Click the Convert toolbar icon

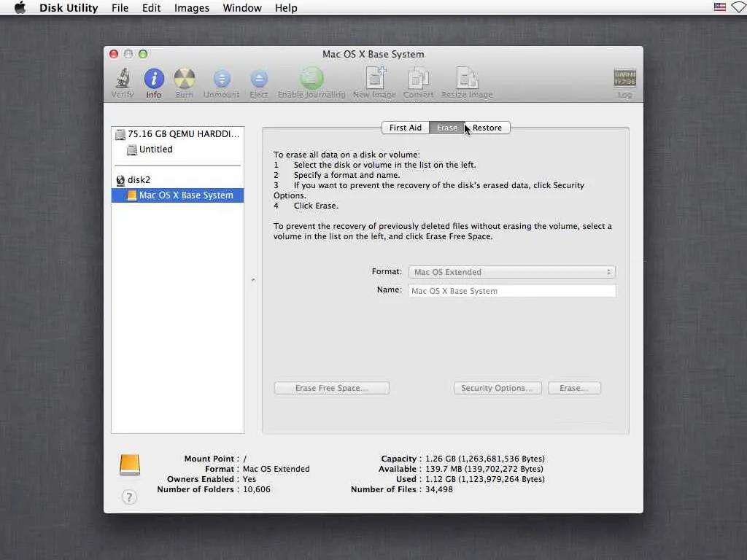pyautogui.click(x=418, y=82)
